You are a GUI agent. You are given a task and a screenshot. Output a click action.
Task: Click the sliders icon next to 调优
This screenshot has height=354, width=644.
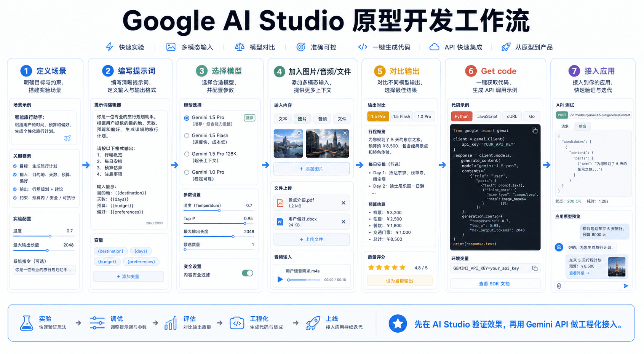(x=97, y=323)
